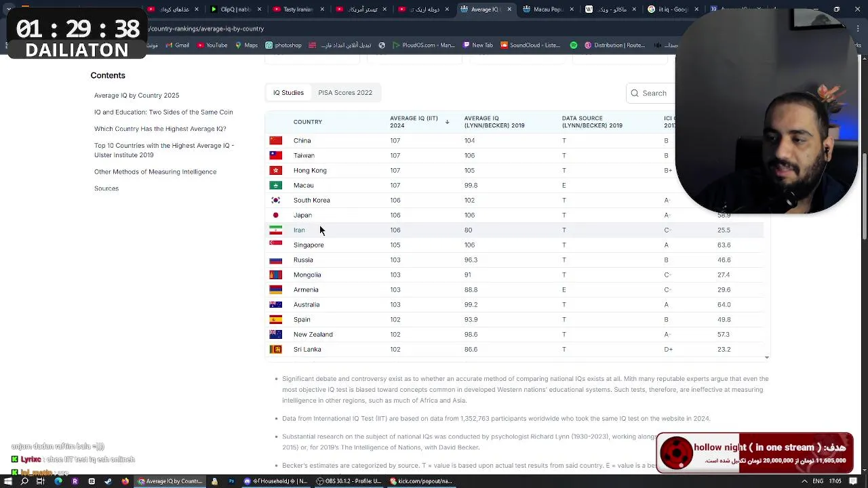Sort by Average IQ Lynn/Becker 2019 column

494,122
